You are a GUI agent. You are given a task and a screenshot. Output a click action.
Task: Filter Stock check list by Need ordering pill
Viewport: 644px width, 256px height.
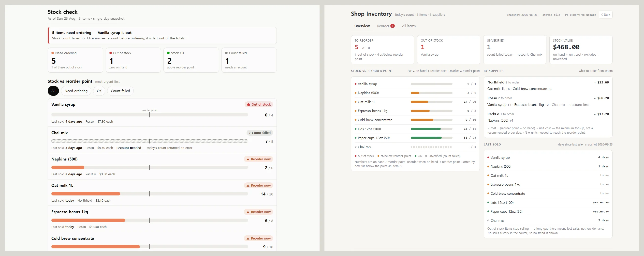[x=76, y=91]
